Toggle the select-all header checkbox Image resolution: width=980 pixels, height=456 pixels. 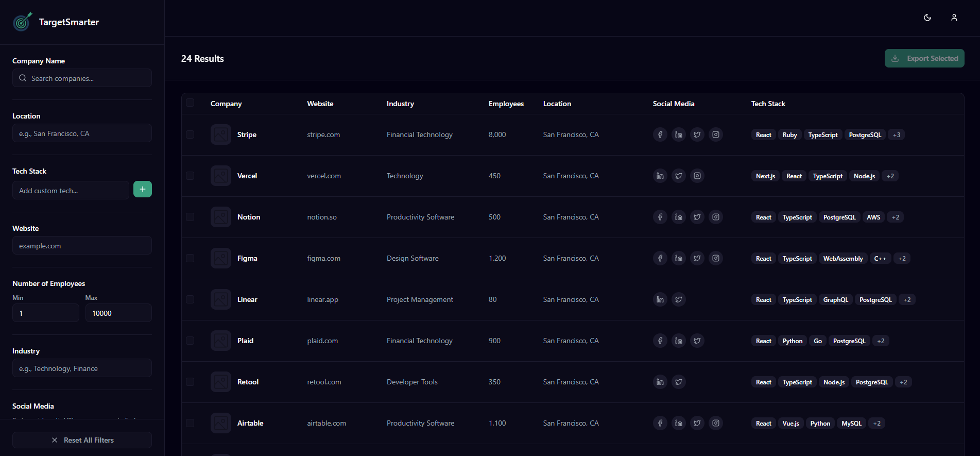(x=190, y=103)
